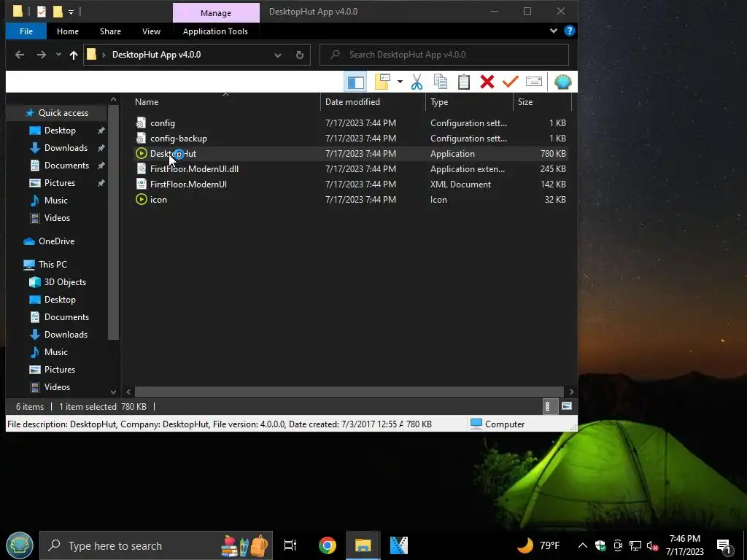Expand the ribbon with the chevron
This screenshot has width=747, height=560.
pyautogui.click(x=553, y=31)
